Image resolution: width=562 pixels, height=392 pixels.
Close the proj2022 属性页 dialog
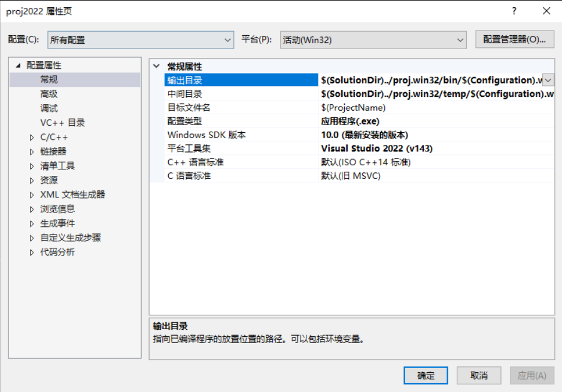546,11
